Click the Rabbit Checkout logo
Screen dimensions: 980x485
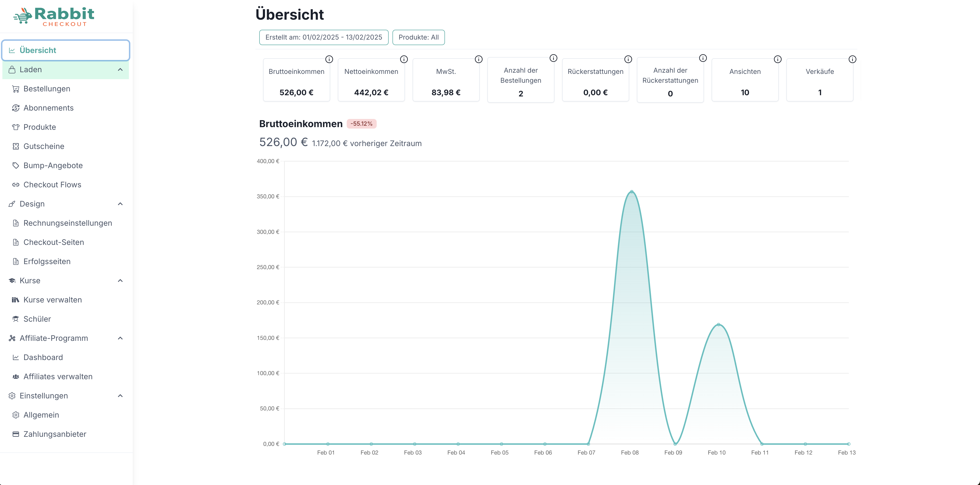click(x=54, y=17)
